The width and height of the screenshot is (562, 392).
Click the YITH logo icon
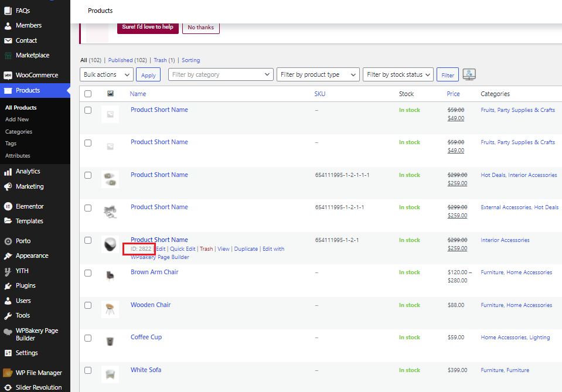[x=8, y=271]
